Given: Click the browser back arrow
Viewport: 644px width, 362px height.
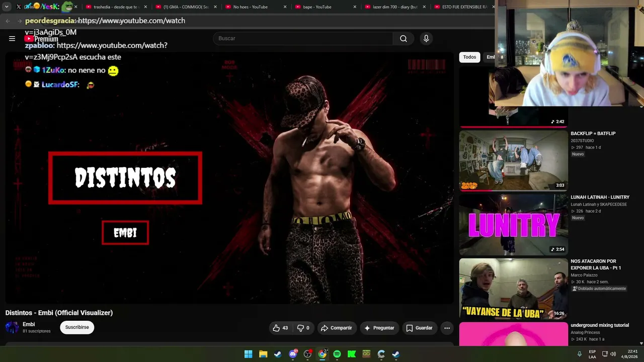Looking at the screenshot, I should [x=8, y=21].
